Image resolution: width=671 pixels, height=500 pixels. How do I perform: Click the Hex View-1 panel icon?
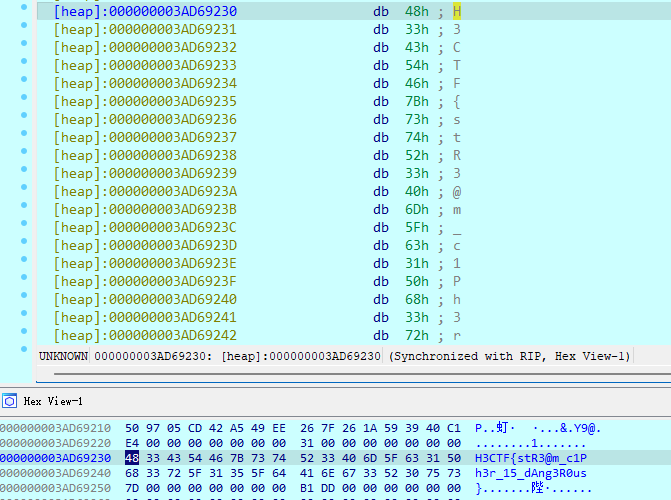pyautogui.click(x=10, y=401)
